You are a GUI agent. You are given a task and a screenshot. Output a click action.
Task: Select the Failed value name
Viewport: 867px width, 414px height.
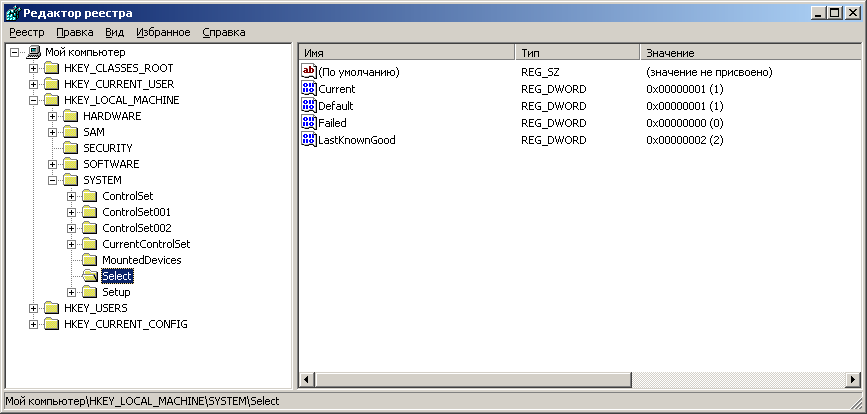[332, 123]
